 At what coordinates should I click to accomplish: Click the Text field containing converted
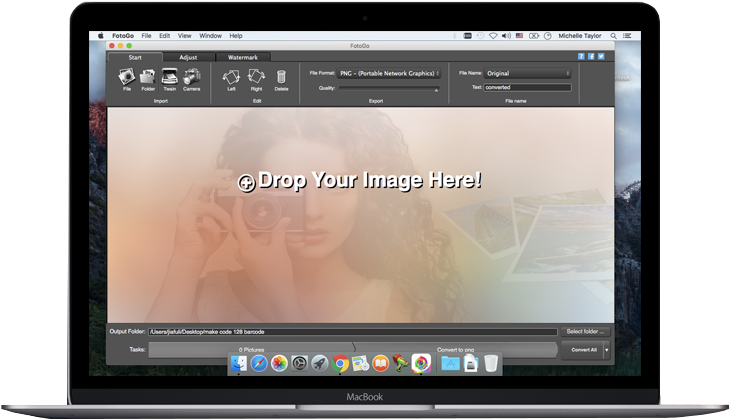point(527,88)
